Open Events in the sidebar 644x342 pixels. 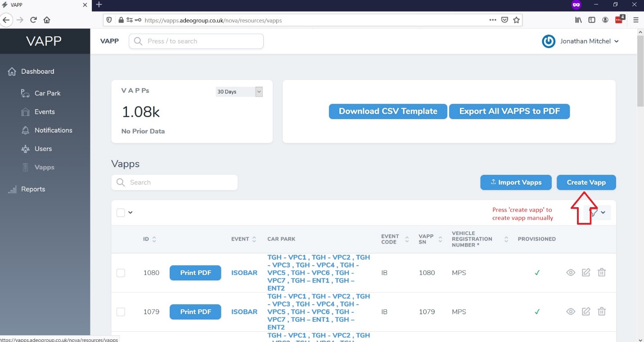coord(45,112)
